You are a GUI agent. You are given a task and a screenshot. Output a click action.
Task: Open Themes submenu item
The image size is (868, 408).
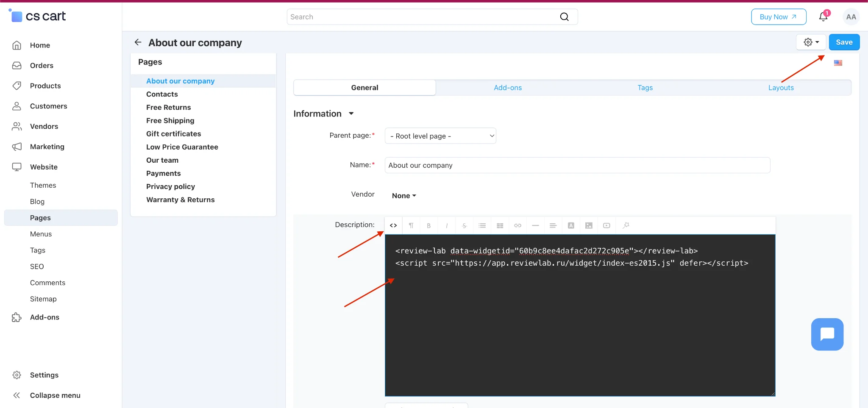click(x=43, y=185)
